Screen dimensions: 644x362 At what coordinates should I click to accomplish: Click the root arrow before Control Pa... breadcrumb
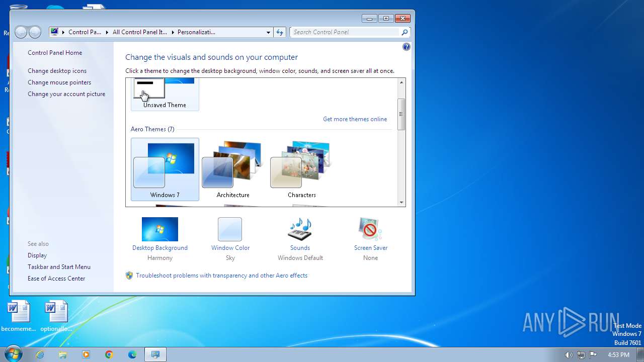(63, 32)
